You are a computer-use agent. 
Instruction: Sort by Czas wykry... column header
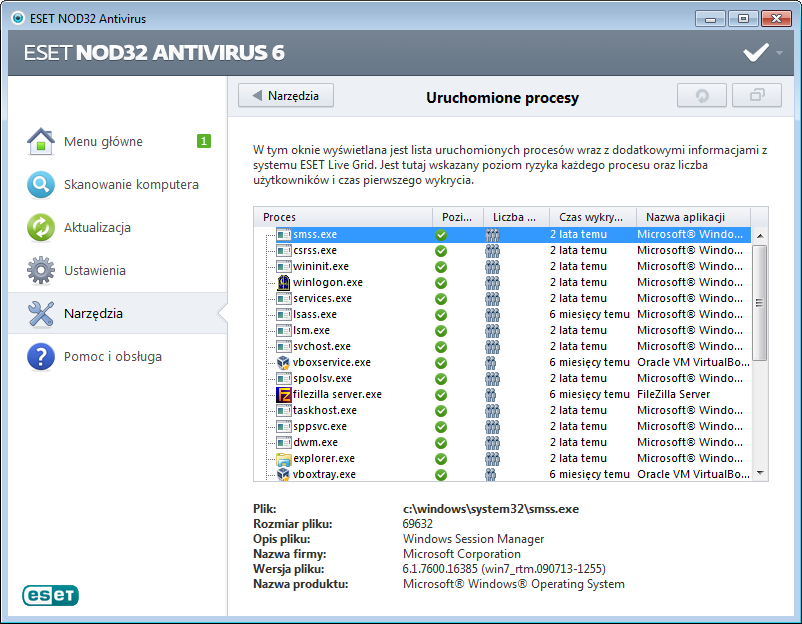click(x=593, y=217)
